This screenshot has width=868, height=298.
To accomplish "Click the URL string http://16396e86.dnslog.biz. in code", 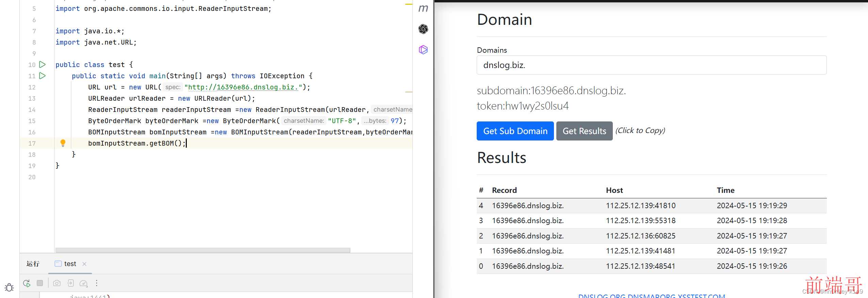I will tap(243, 87).
